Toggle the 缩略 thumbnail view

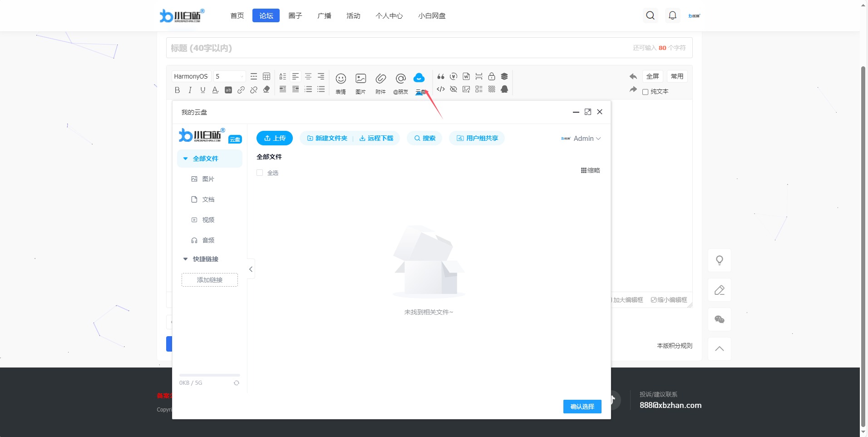pyautogui.click(x=590, y=170)
